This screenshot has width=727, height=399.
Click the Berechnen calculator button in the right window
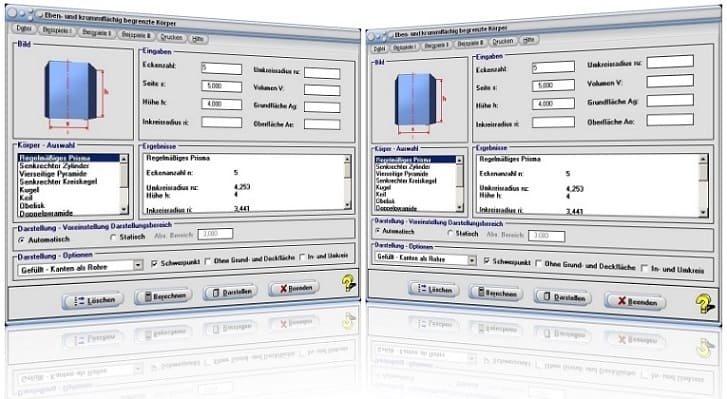(x=496, y=293)
